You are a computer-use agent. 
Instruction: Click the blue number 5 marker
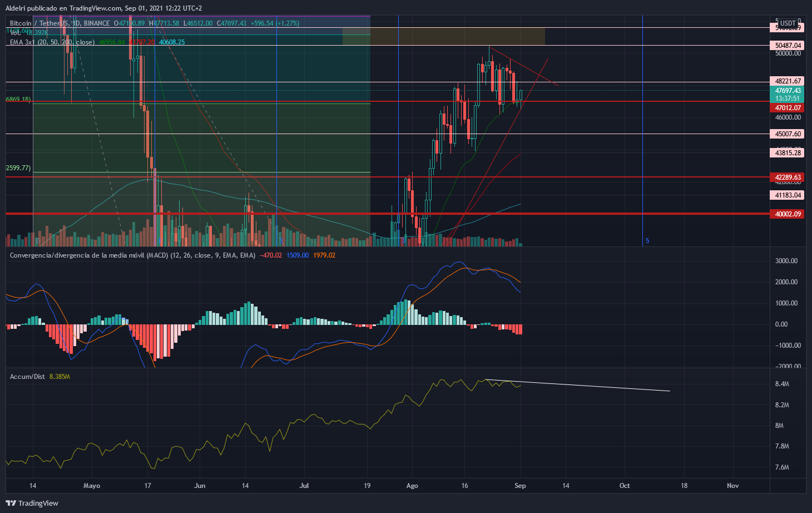point(647,241)
